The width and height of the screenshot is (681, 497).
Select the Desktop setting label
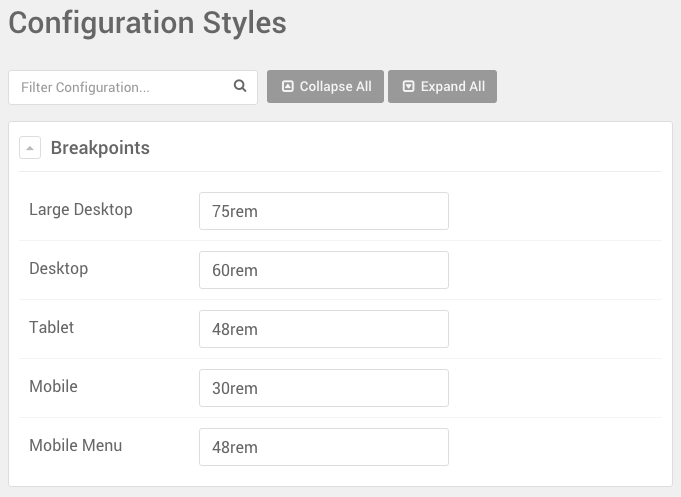58,269
